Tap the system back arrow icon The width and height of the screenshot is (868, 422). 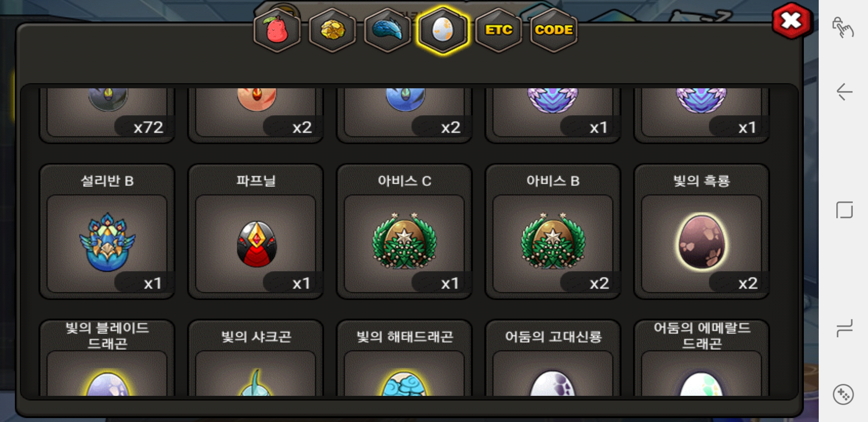[x=844, y=92]
